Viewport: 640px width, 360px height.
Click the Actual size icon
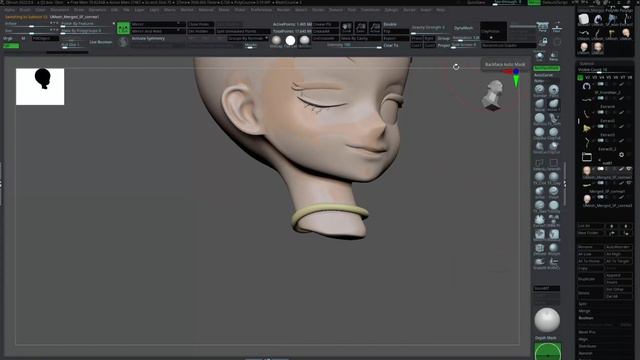point(375,28)
